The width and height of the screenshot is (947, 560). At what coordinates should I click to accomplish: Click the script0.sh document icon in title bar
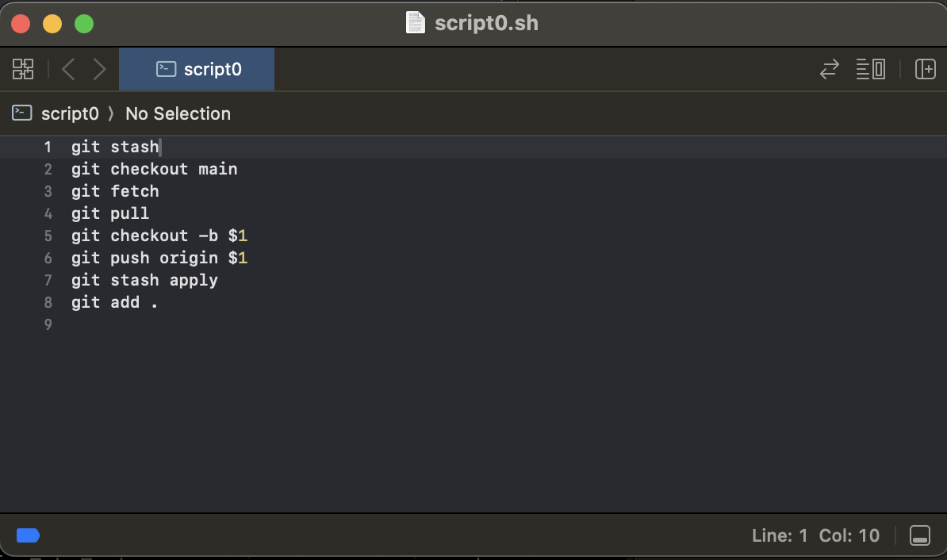[x=415, y=23]
